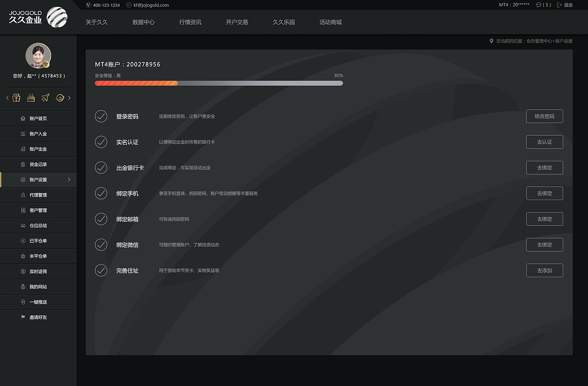
Task: Click checkmark circle for 完善住址
Action: pyautogui.click(x=101, y=270)
